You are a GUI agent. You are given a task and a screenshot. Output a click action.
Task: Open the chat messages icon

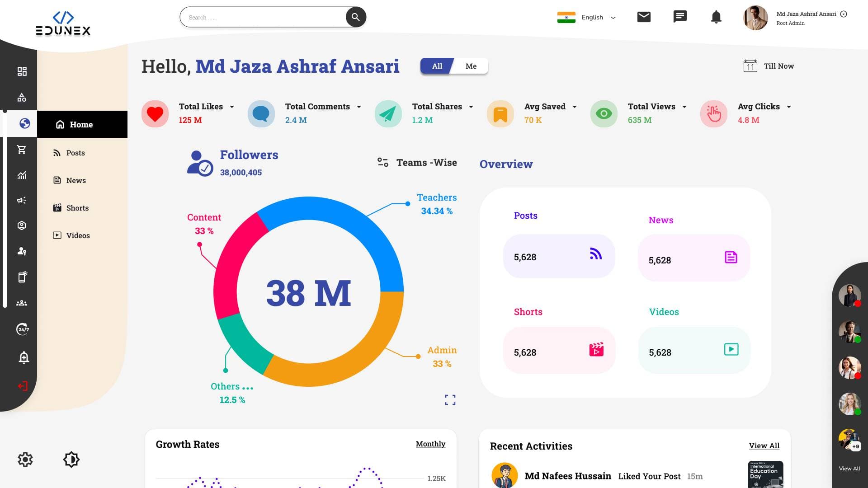pos(680,17)
